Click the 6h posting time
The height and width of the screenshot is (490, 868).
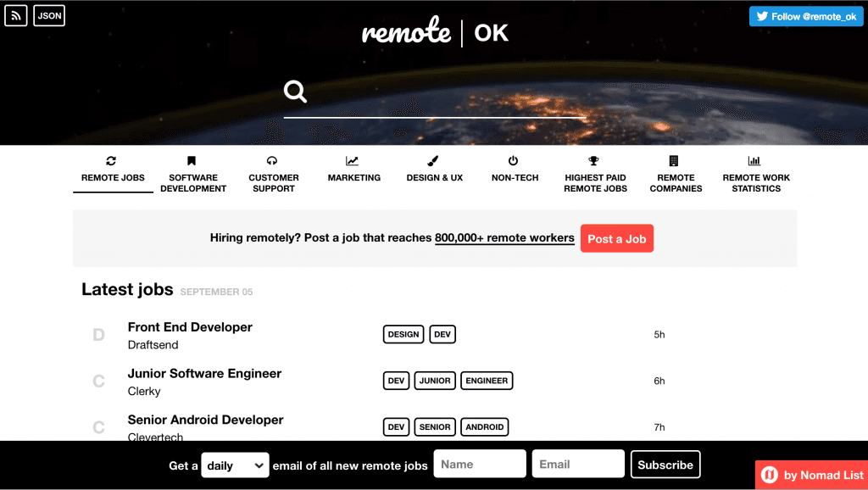point(659,381)
